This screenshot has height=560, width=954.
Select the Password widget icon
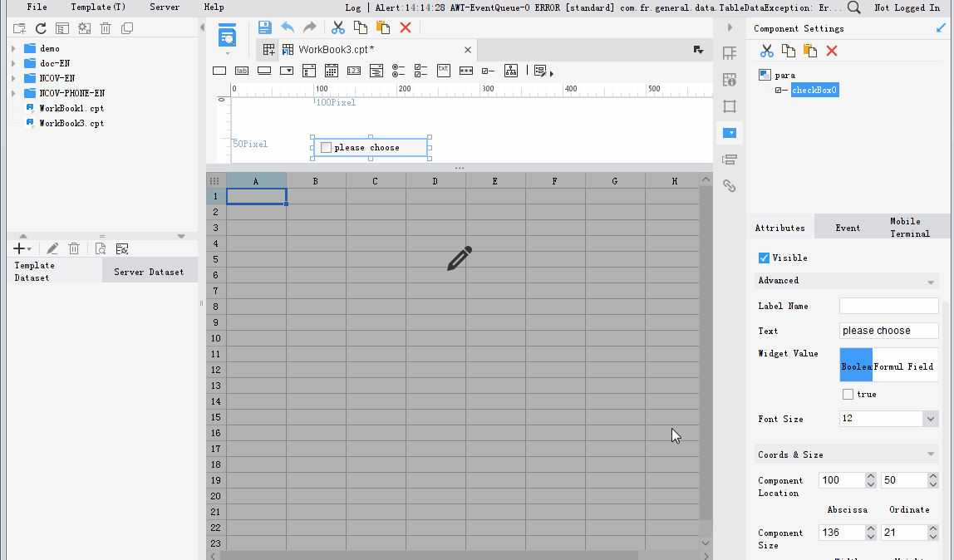click(465, 71)
